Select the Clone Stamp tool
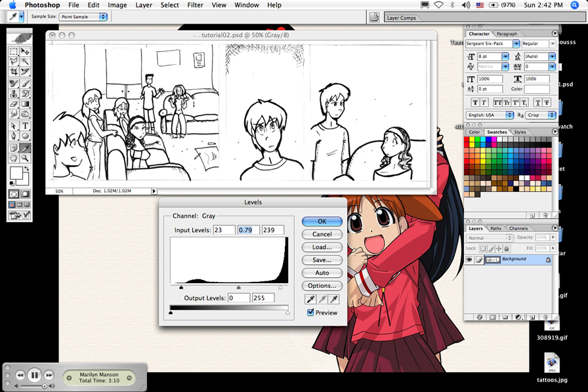Screen dimensions: 588x392 pos(14,94)
